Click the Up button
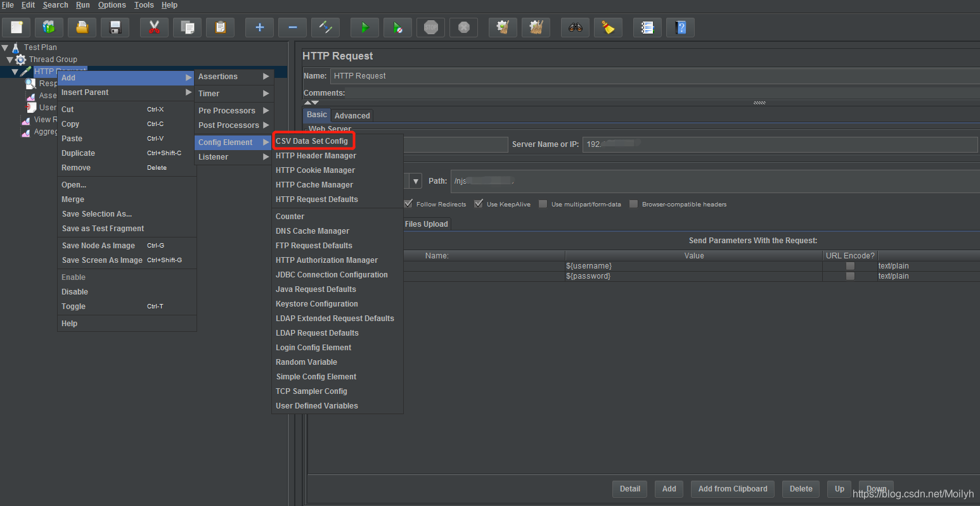The image size is (980, 506). pyautogui.click(x=839, y=489)
